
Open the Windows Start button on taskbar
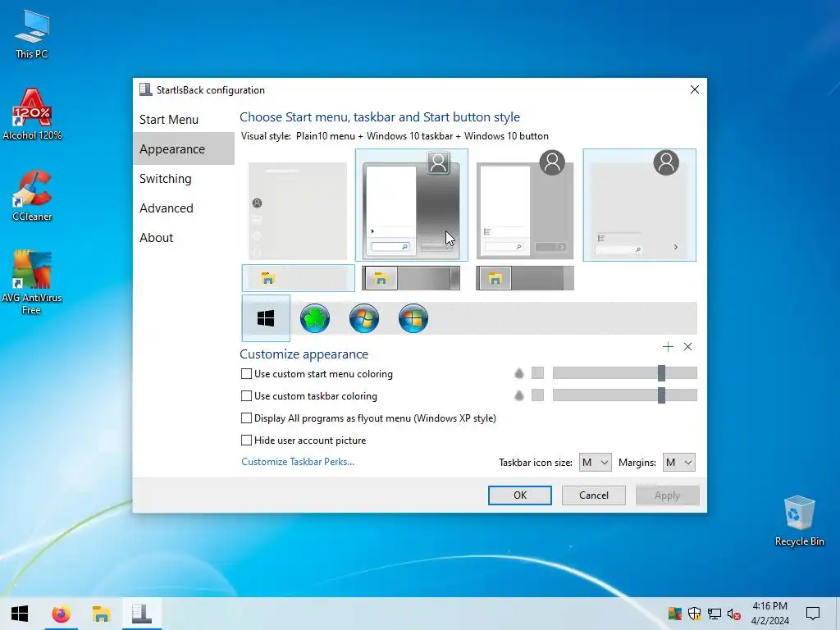coord(20,614)
